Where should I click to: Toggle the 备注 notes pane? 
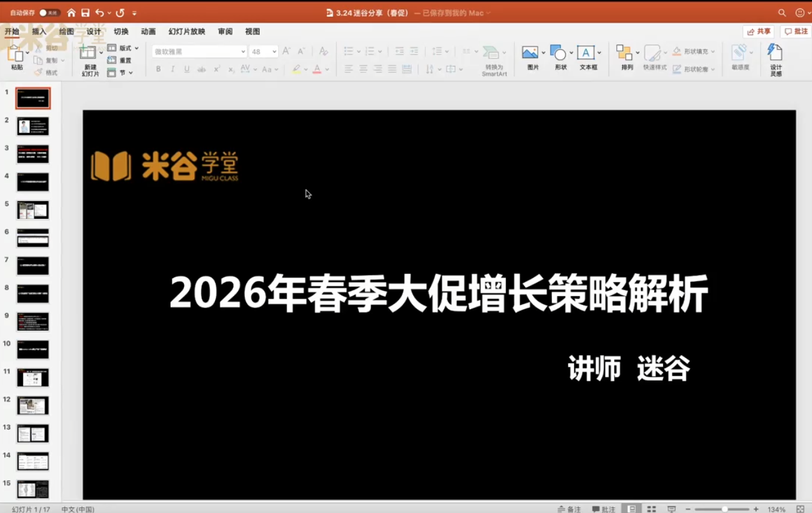point(569,509)
